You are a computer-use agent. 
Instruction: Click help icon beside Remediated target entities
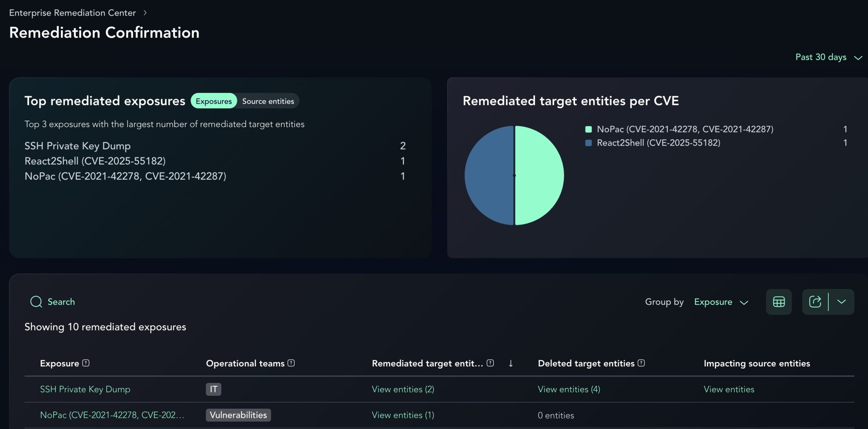pyautogui.click(x=490, y=363)
